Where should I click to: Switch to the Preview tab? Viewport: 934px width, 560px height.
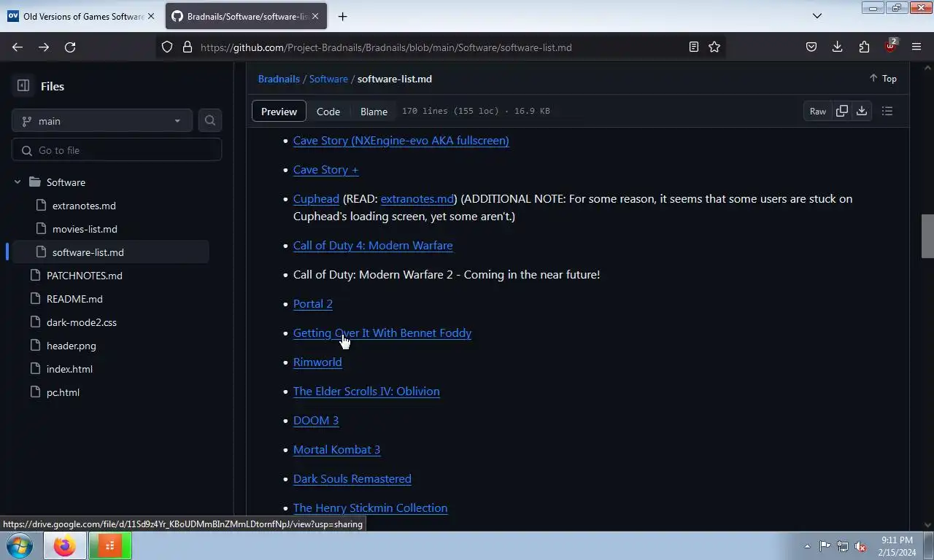(x=279, y=111)
